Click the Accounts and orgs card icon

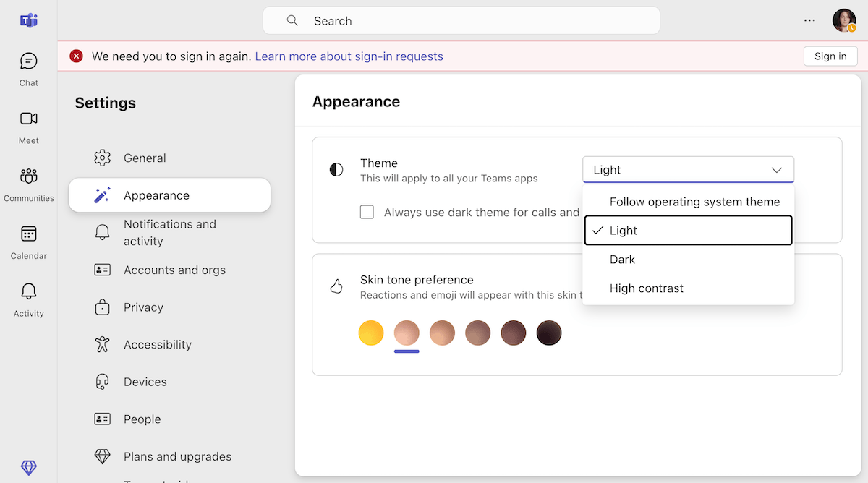pyautogui.click(x=103, y=270)
